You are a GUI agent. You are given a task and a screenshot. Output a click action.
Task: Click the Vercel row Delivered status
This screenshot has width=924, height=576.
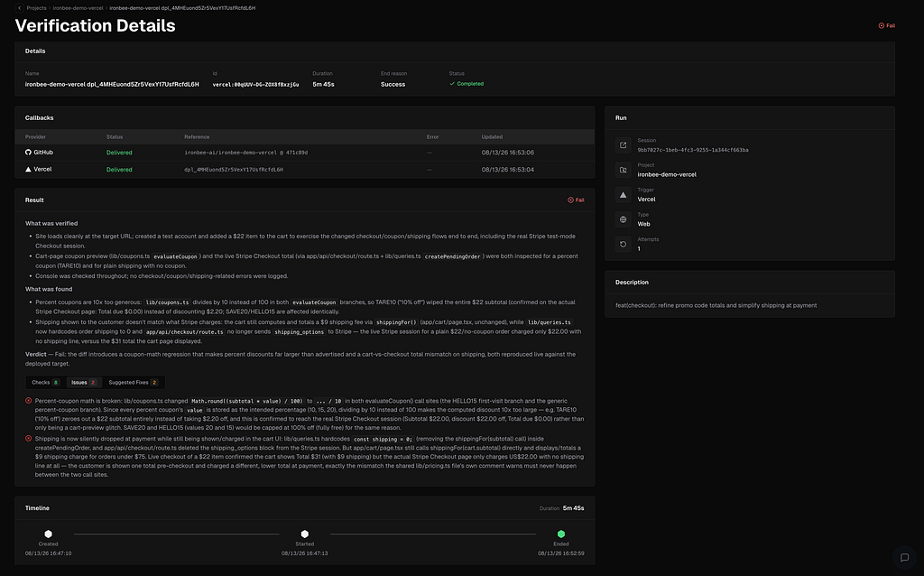(119, 169)
